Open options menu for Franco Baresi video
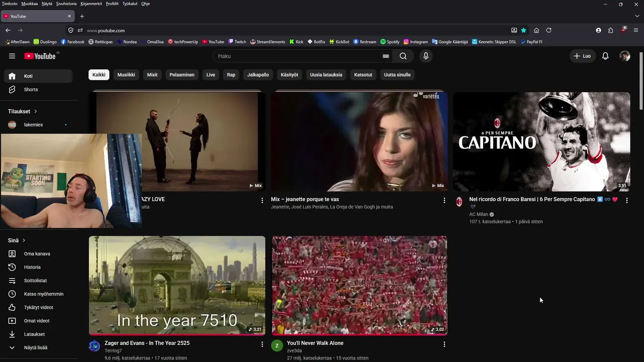The width and height of the screenshot is (644, 362). coord(626,200)
